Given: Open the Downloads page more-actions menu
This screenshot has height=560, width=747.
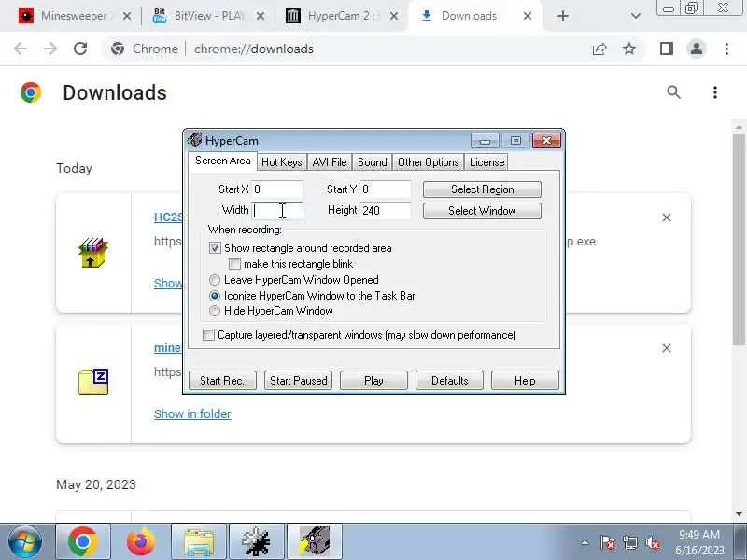Looking at the screenshot, I should (x=714, y=91).
